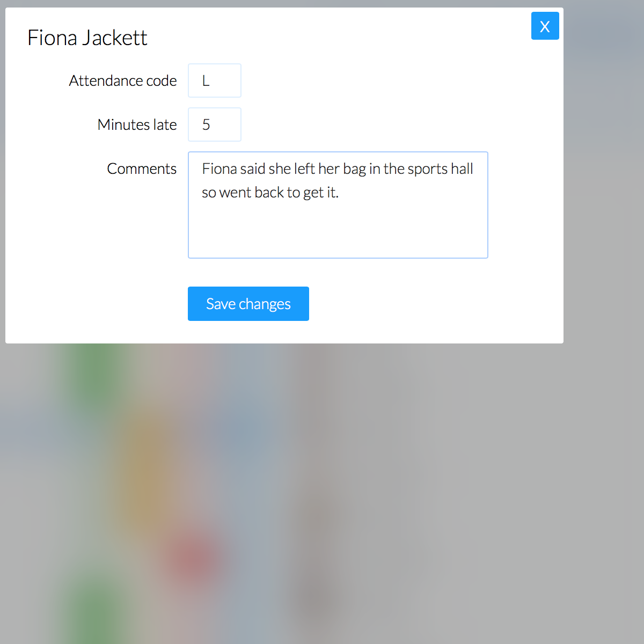Place cursor on the number 5 value

(206, 125)
